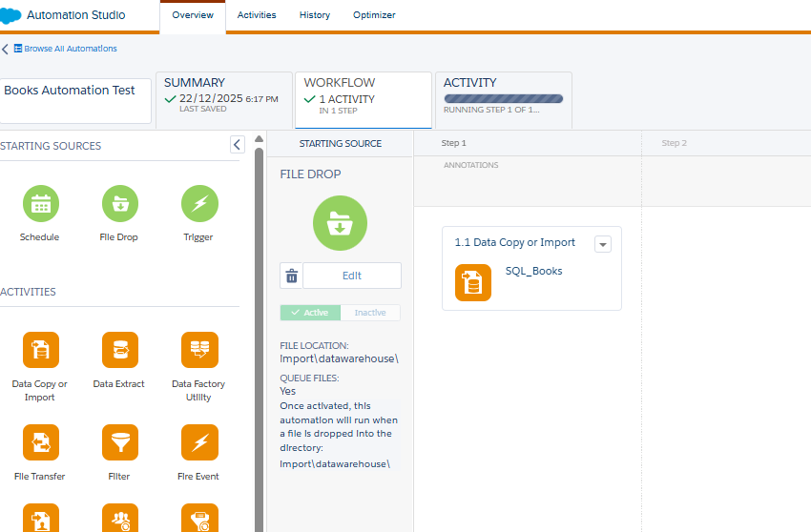
Task: Go back via Browse All Automations link
Action: 65,49
